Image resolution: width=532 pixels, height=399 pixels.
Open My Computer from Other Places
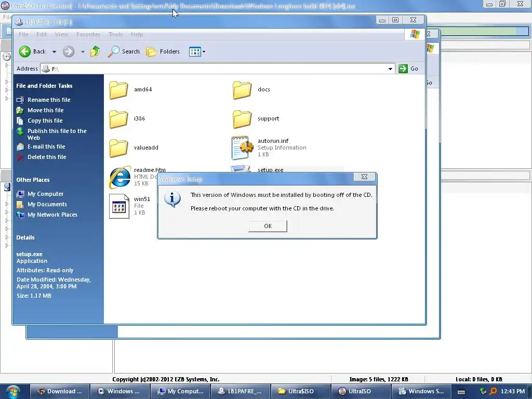pyautogui.click(x=46, y=194)
